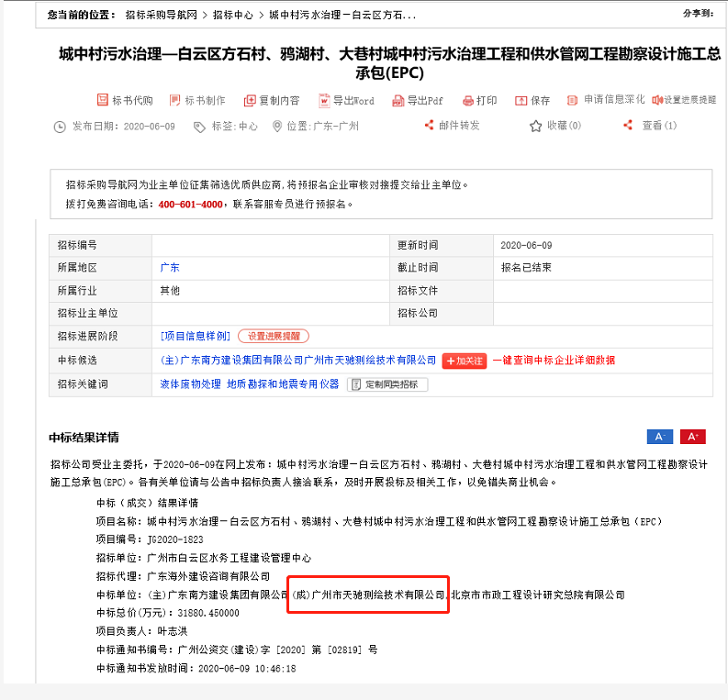
Task: Copy content with 复制内容 icon
Action: click(250, 100)
